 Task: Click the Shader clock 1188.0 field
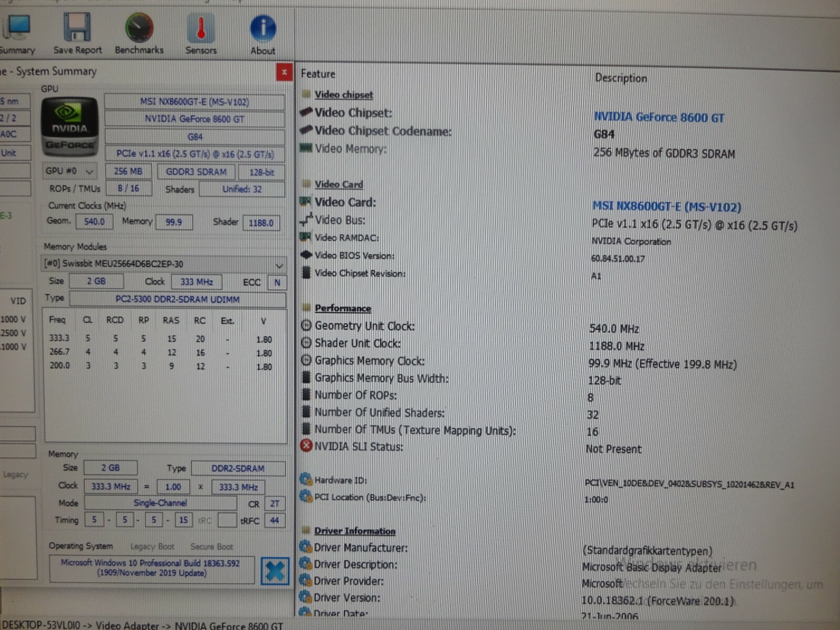coord(261,223)
